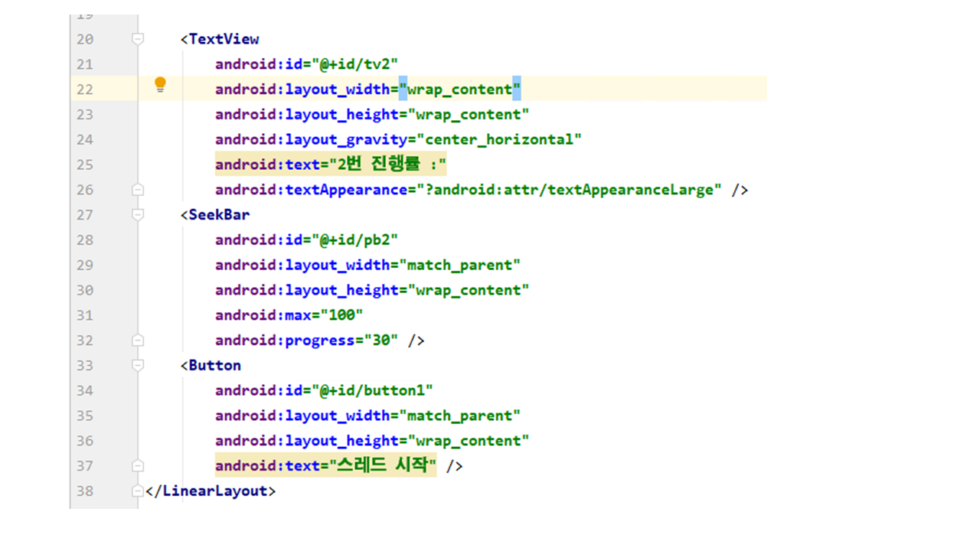Click the fold end marker on line 26
Screen dimensions: 980x551
click(x=138, y=189)
